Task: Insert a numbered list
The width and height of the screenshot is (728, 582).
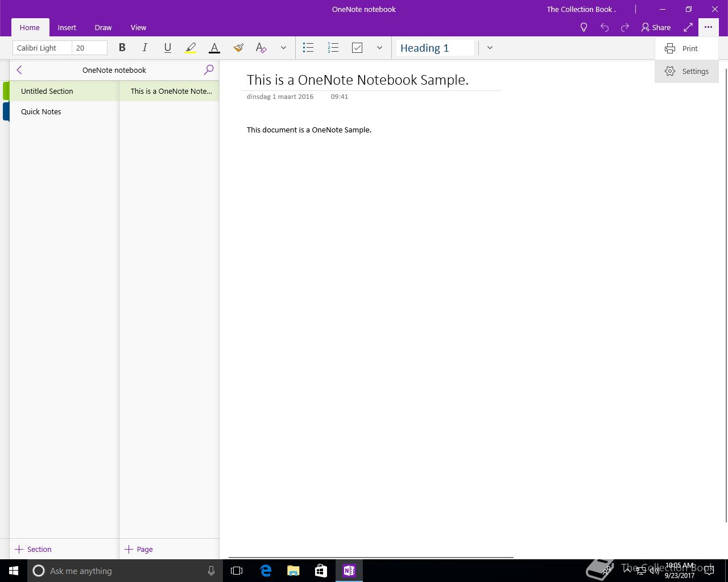Action: click(x=333, y=48)
